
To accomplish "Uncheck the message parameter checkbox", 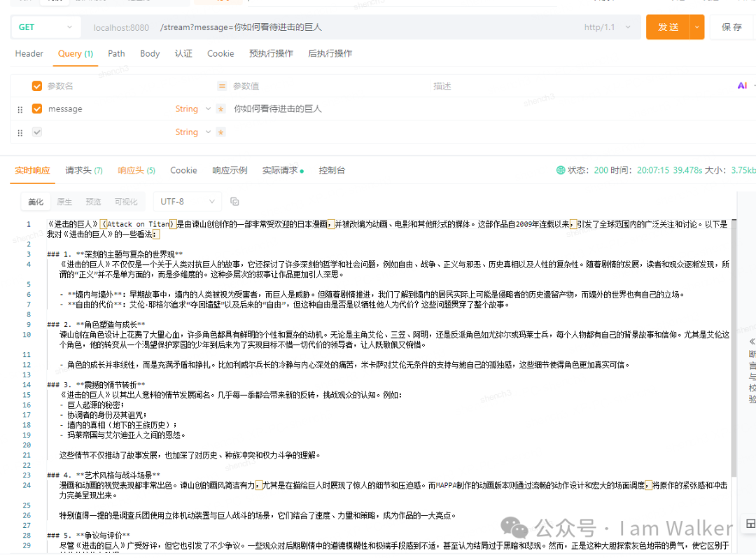I will 36,109.
